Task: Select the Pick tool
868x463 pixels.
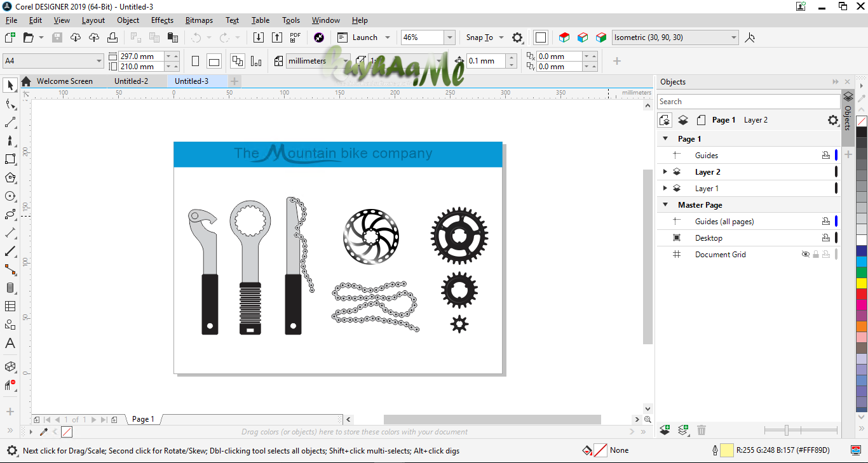Action: 10,85
